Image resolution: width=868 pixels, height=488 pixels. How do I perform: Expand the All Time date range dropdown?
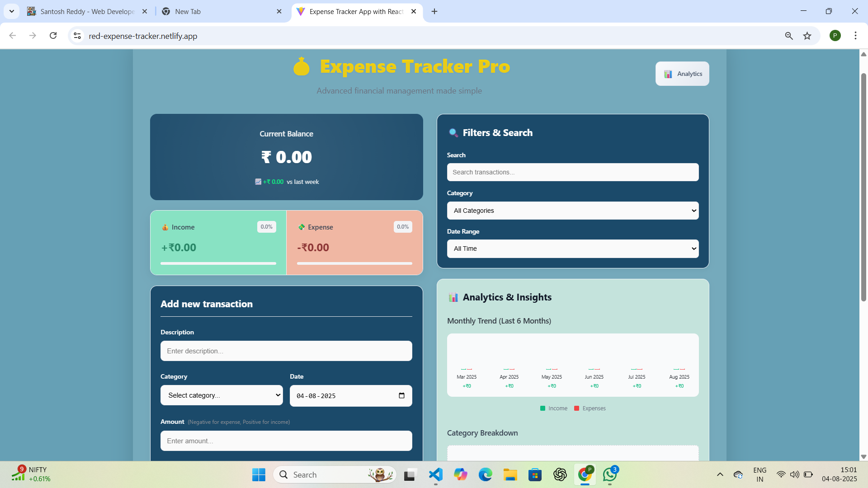pyautogui.click(x=572, y=249)
